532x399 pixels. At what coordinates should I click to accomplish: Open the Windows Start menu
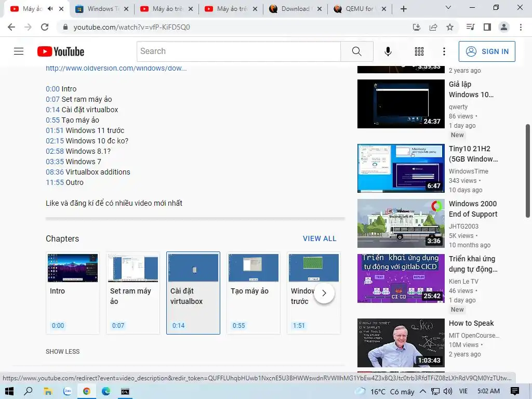tap(9, 391)
